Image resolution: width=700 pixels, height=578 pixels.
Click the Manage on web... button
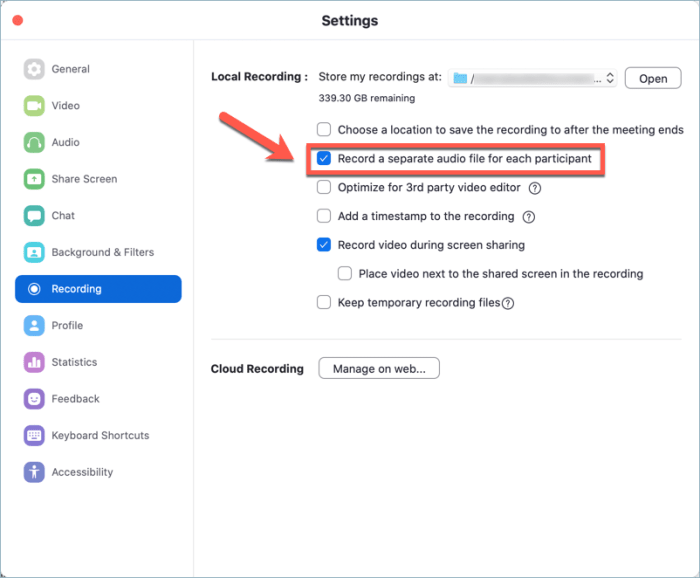(379, 369)
